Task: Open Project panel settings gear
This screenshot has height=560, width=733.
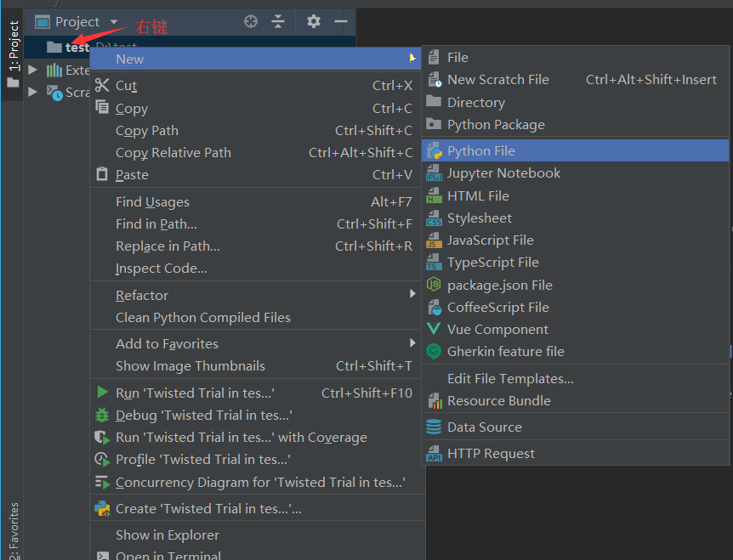Action: [x=314, y=21]
